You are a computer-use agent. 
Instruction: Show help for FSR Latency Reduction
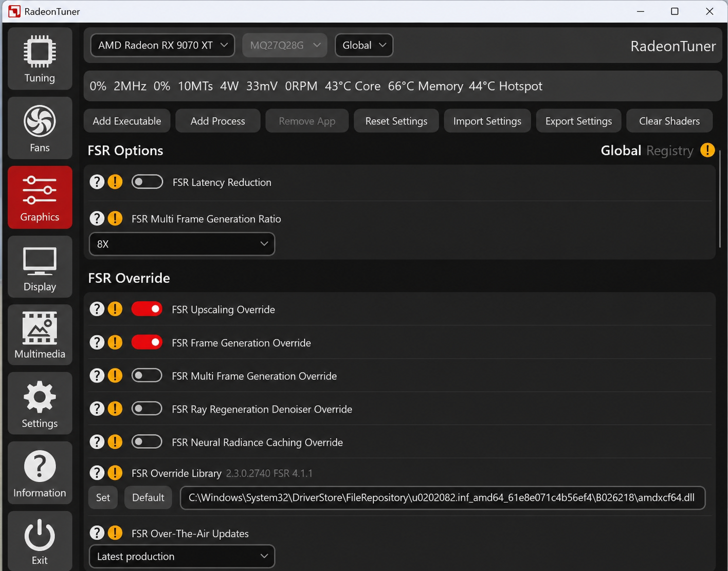97,182
